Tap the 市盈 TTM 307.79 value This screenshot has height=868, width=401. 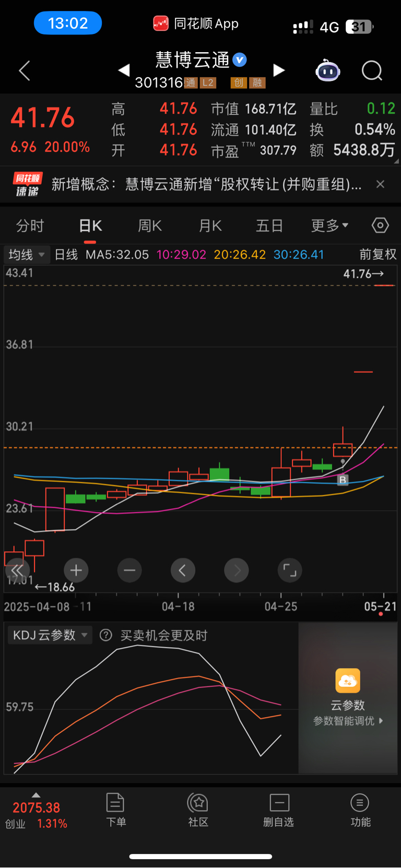tap(278, 151)
